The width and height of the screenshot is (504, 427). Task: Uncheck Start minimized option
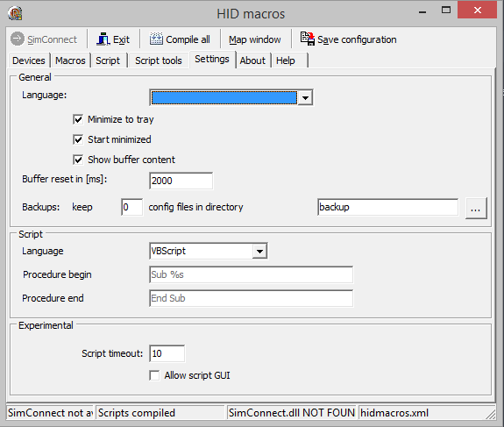[78, 139]
